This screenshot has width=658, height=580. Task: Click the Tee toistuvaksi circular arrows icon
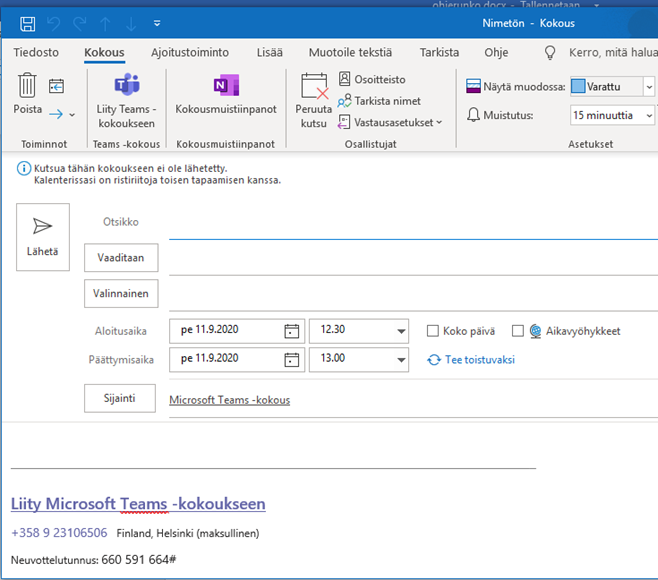434,360
